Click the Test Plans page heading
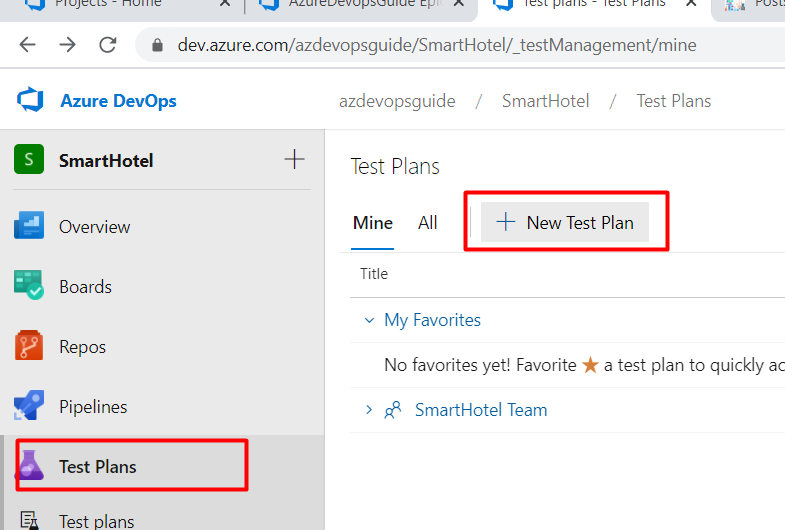This screenshot has height=530, width=785. 395,166
